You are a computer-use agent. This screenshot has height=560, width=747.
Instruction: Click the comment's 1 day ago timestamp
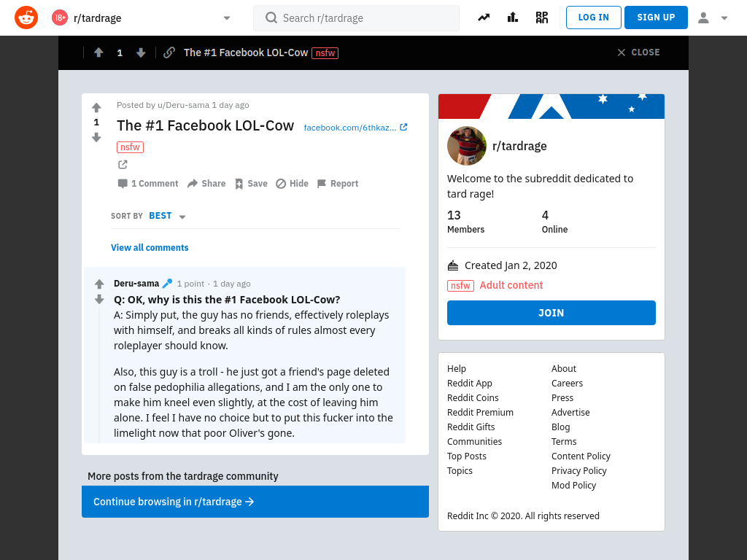tap(231, 284)
